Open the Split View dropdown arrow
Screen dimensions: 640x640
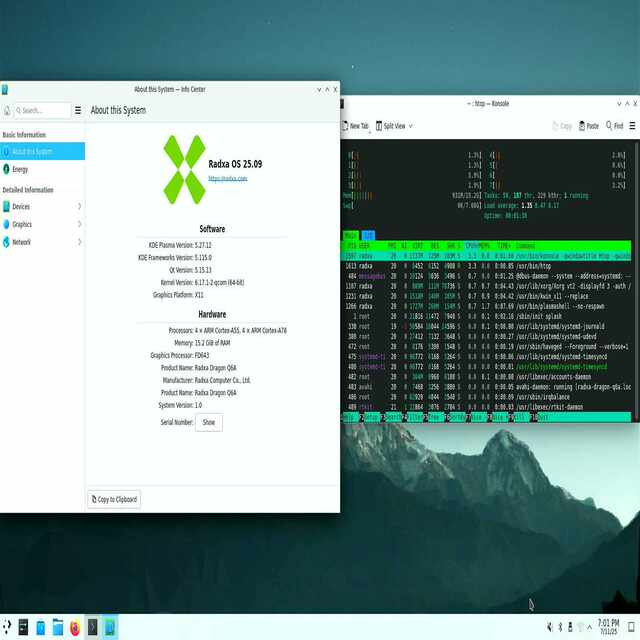[x=411, y=126]
